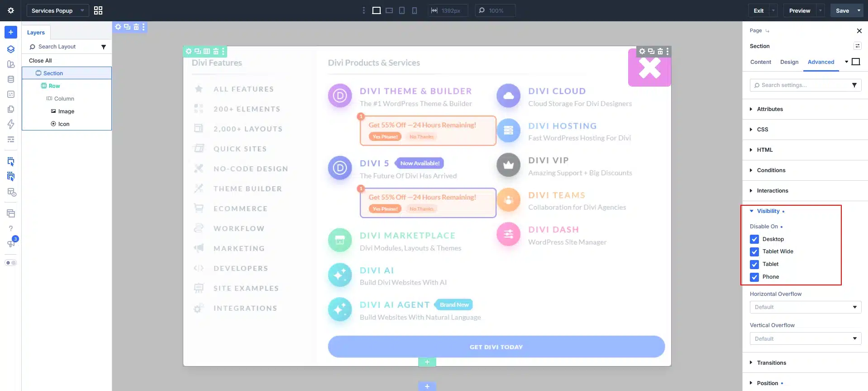Filter settings with the funnel icon

pyautogui.click(x=854, y=85)
